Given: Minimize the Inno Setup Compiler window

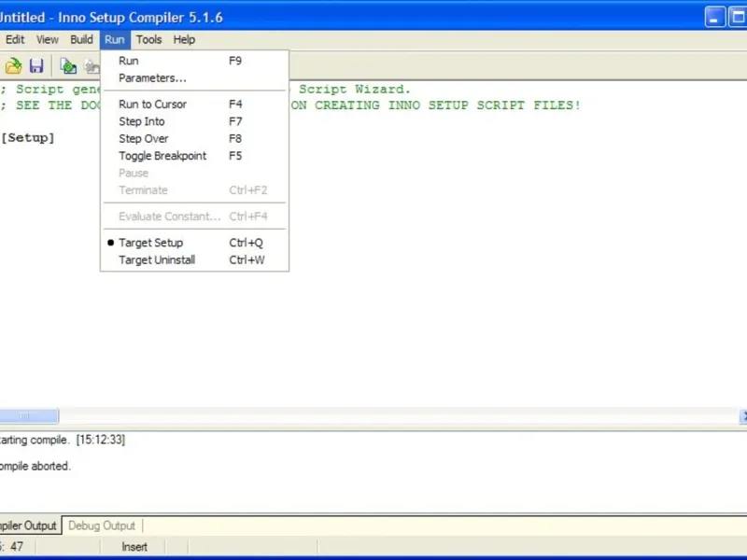Looking at the screenshot, I should [x=714, y=17].
